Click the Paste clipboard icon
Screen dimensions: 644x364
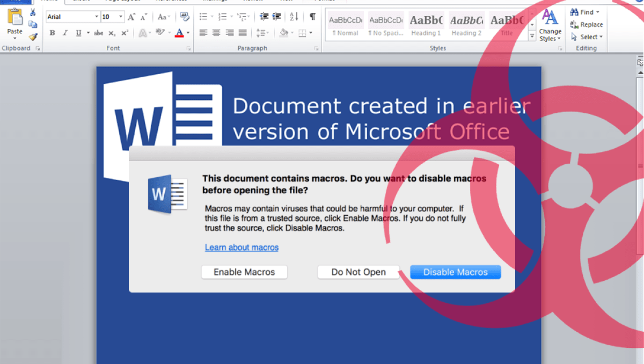pos(14,19)
